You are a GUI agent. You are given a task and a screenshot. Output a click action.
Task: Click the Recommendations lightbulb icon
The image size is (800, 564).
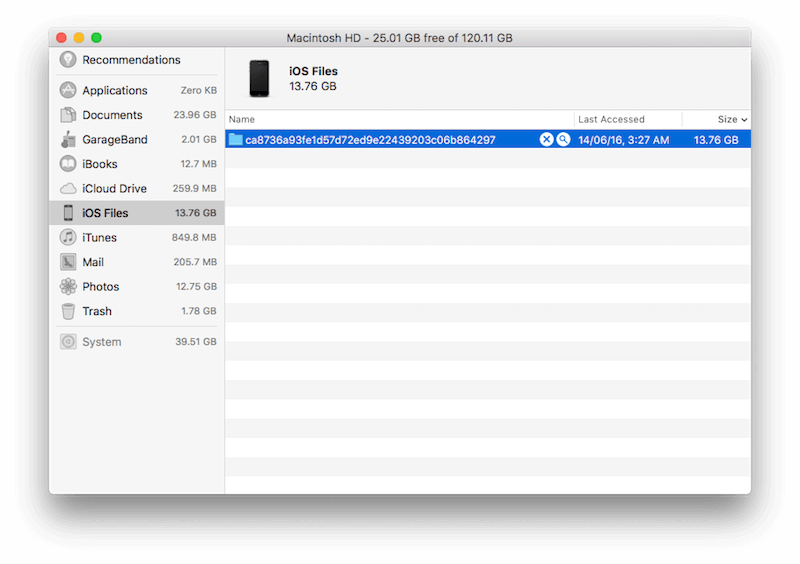coord(68,60)
